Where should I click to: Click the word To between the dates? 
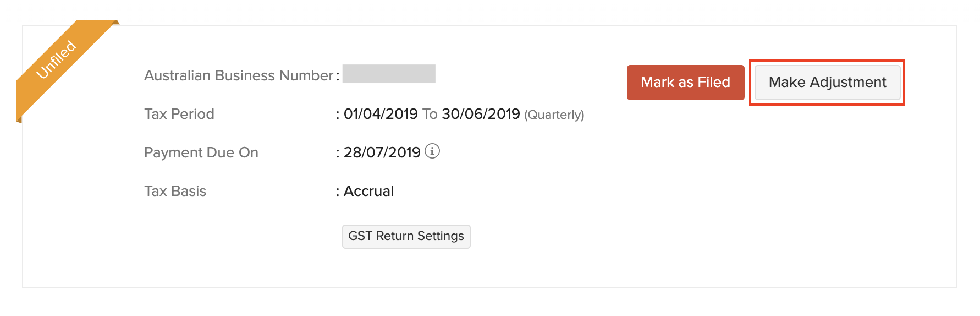pos(430,114)
